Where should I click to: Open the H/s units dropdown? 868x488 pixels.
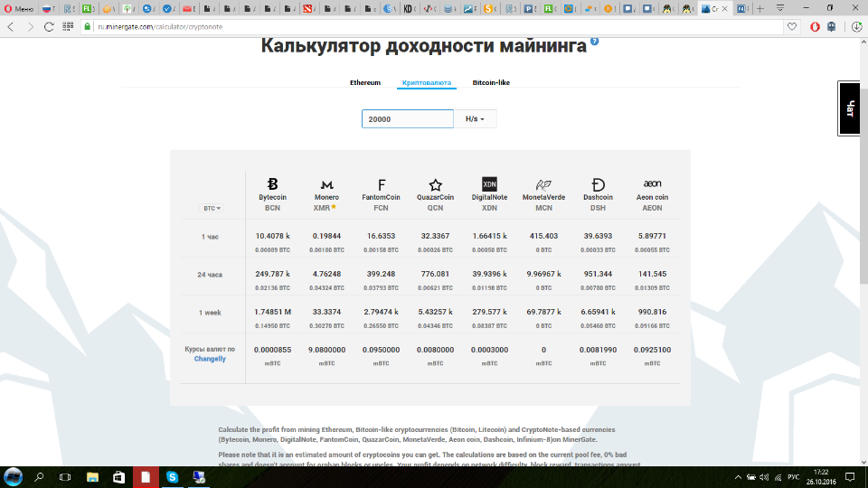click(475, 119)
